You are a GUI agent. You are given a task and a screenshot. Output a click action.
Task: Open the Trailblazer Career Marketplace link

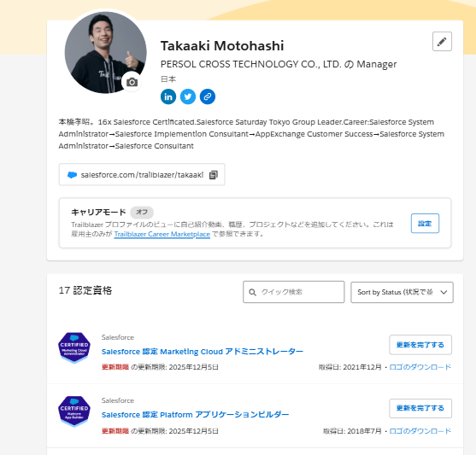point(162,234)
